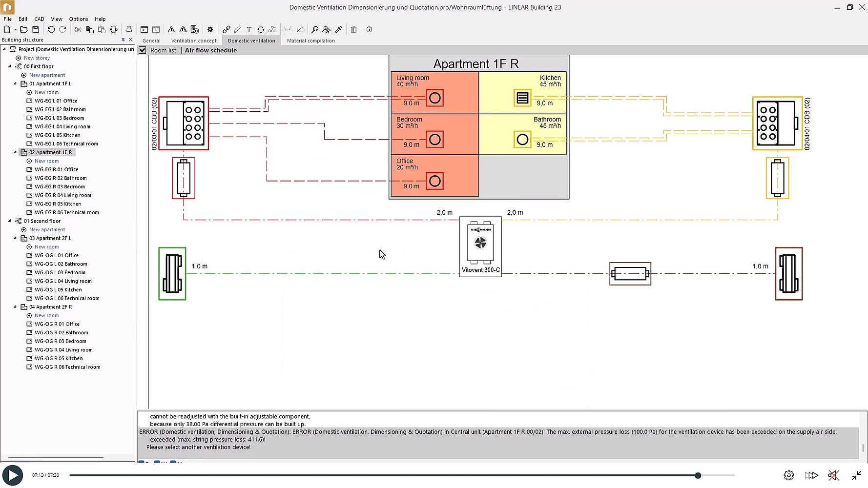The image size is (868, 488).
Task: Click the Info circle icon in toolbar
Action: [x=370, y=30]
